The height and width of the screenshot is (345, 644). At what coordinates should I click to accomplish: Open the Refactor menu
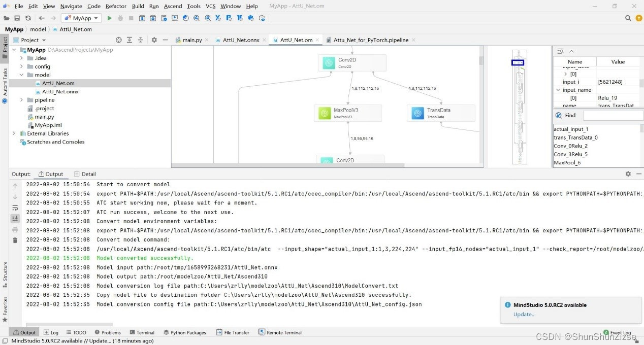116,6
